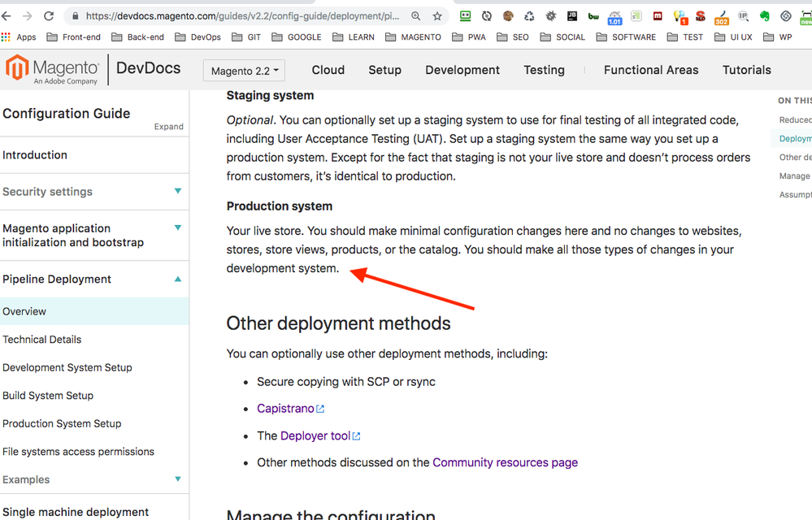
Task: Open the TEST bookmarks folder
Action: (x=685, y=37)
